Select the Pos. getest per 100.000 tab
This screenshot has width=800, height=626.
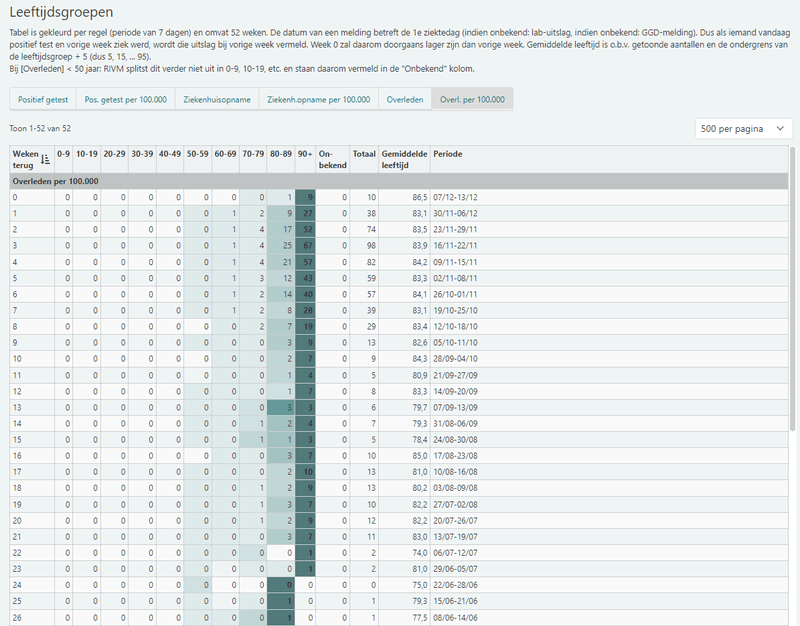126,99
